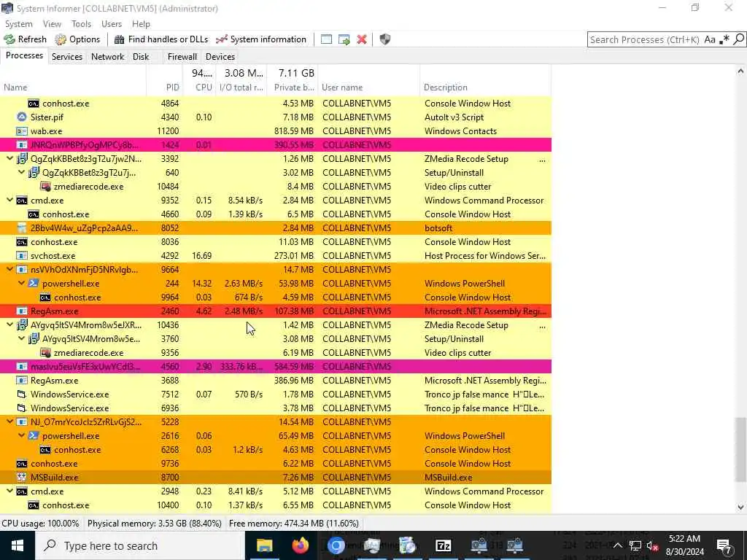Viewport: 747px width, 560px height.
Task: Sort by the Name column header
Action: click(73, 87)
